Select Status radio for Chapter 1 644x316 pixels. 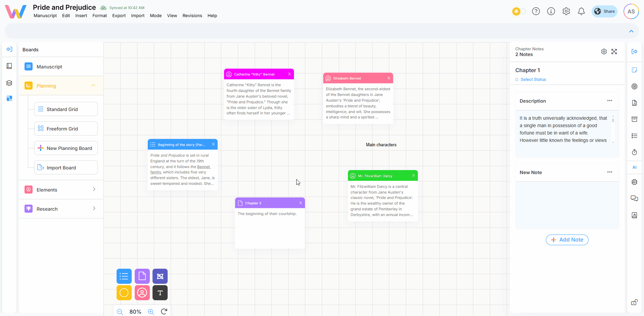click(517, 80)
